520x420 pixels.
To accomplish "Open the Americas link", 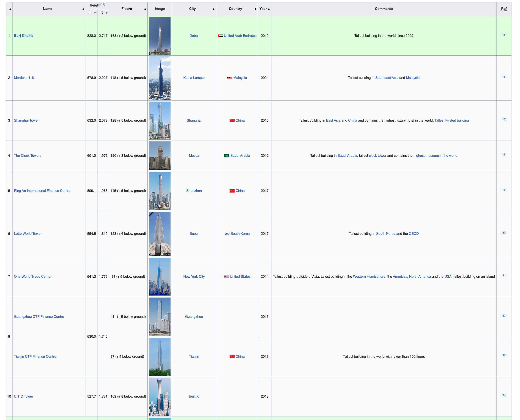I will [x=400, y=277].
